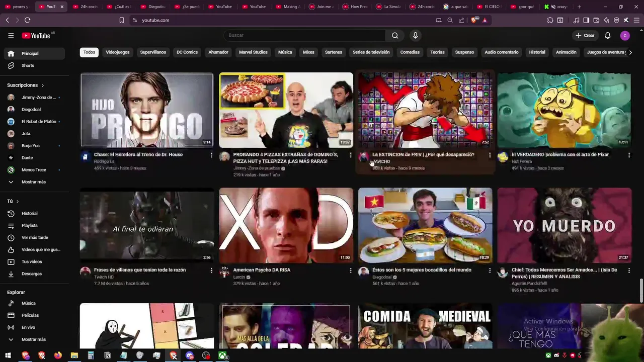Open File Explorer from taskbar

74,355
